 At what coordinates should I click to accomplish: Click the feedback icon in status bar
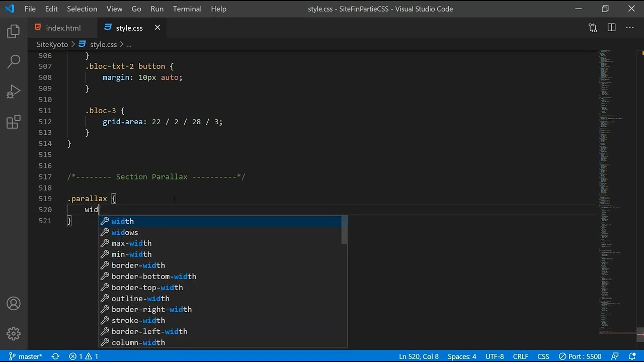(615, 356)
